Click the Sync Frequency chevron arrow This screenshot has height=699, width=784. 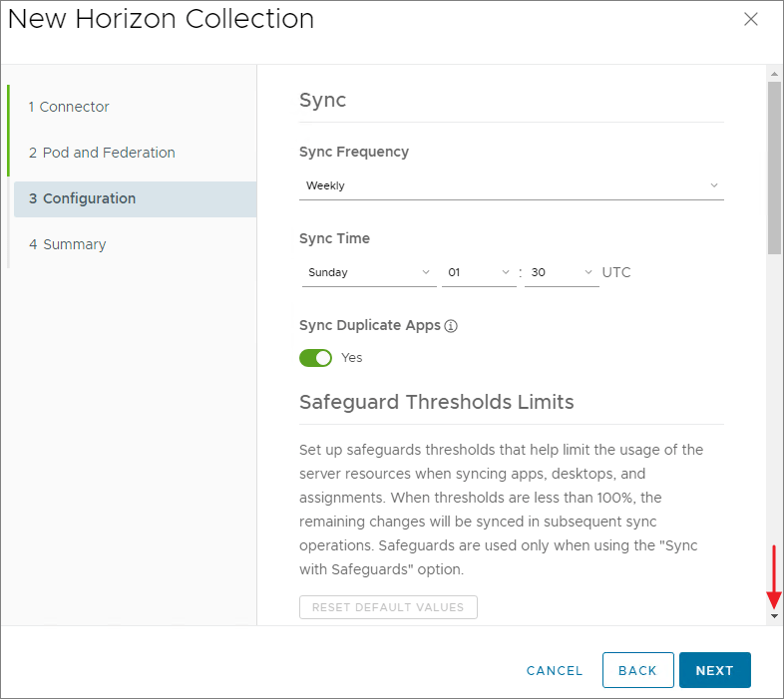click(713, 185)
